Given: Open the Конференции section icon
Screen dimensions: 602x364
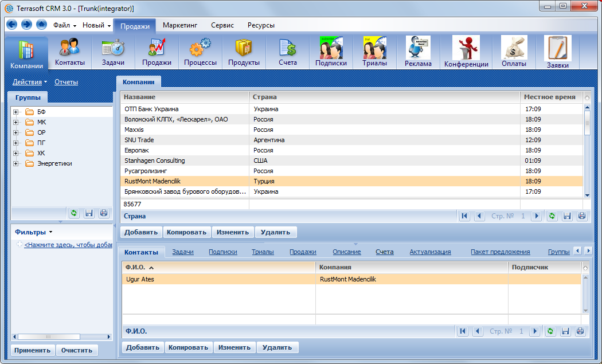Looking at the screenshot, I should pyautogui.click(x=466, y=52).
